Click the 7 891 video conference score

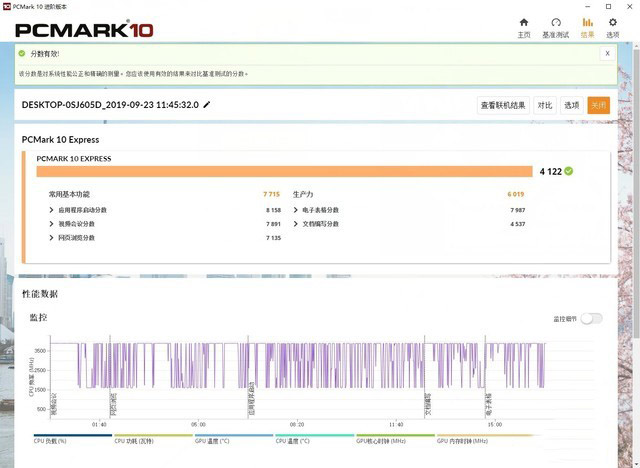coord(273,224)
